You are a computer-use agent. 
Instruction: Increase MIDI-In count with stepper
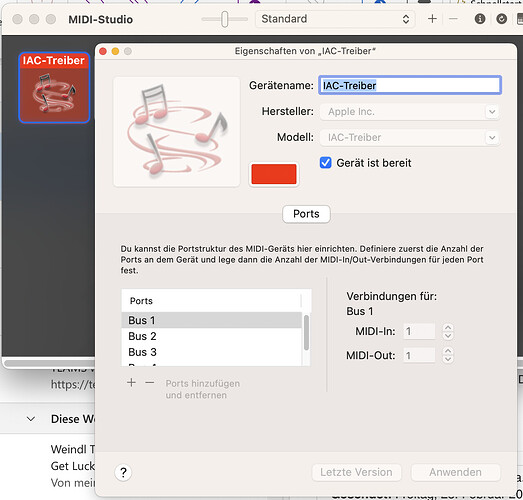(448, 328)
